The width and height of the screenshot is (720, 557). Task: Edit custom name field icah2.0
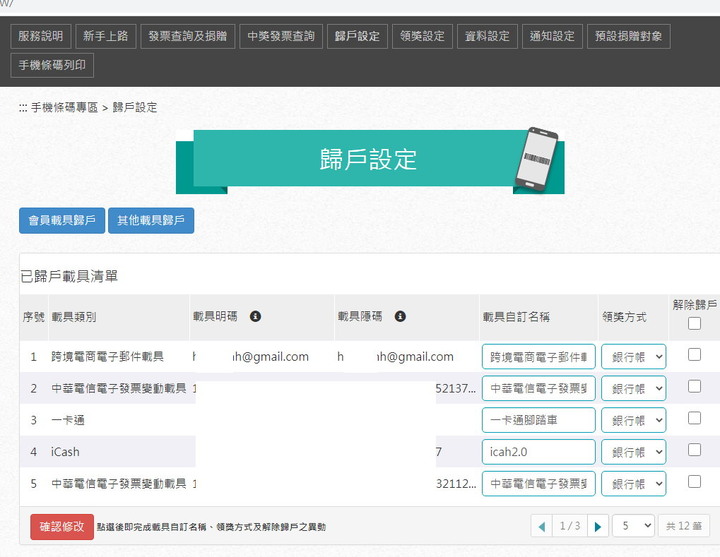click(x=539, y=452)
